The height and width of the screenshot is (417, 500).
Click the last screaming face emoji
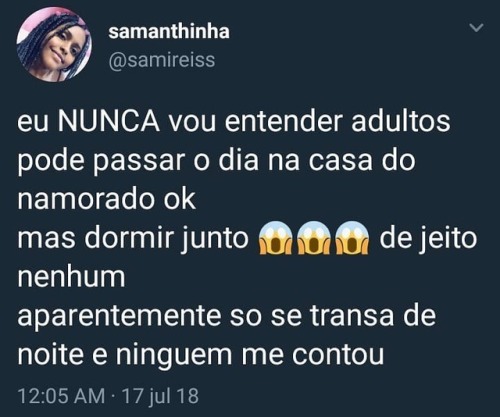click(x=352, y=238)
